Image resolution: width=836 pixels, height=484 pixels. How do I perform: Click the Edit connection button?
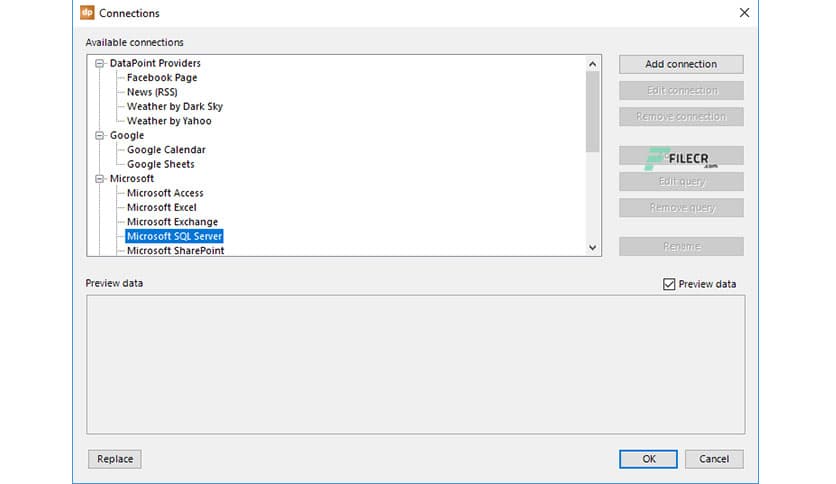tap(681, 91)
